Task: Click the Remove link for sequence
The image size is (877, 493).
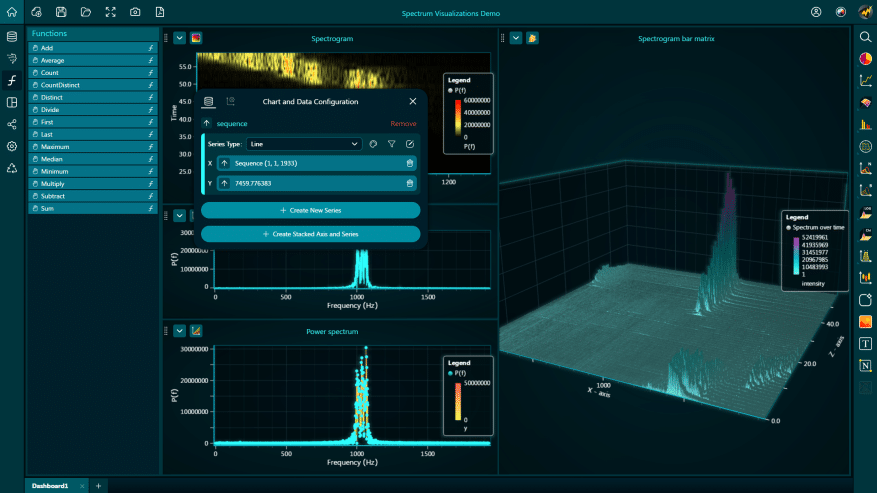Action: pos(403,123)
